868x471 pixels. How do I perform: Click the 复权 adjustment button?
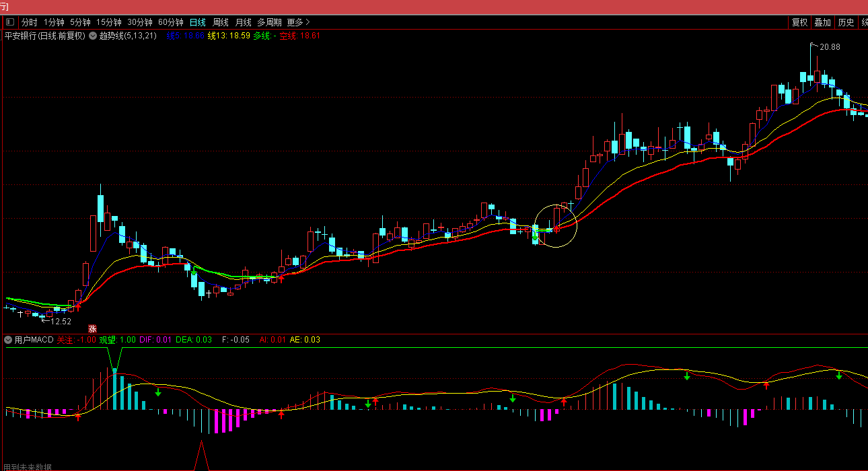click(799, 22)
